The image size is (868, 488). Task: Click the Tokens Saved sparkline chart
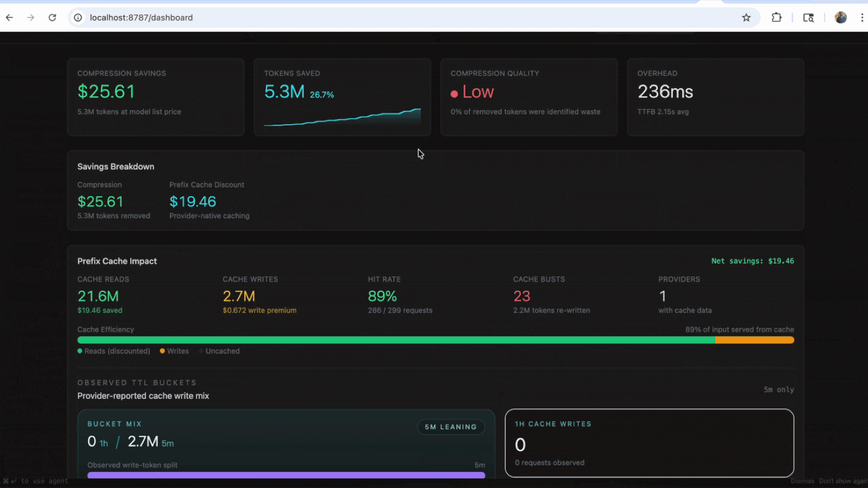tap(342, 117)
